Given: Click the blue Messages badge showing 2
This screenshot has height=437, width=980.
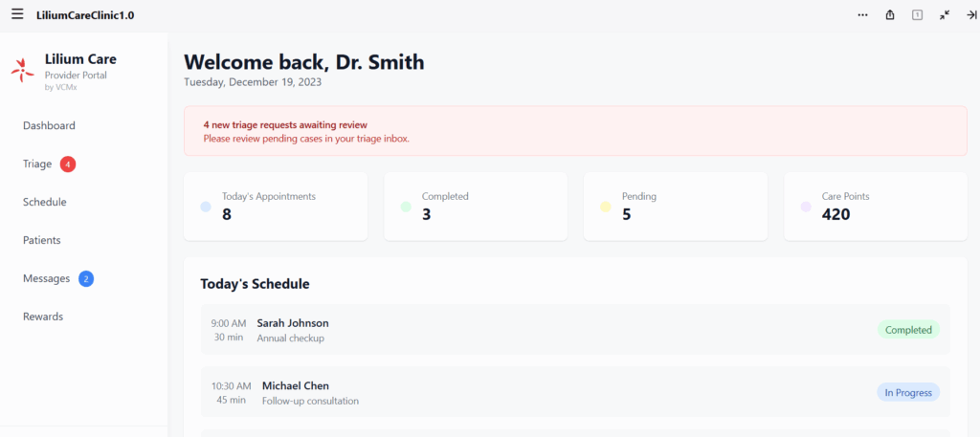Looking at the screenshot, I should (x=86, y=278).
